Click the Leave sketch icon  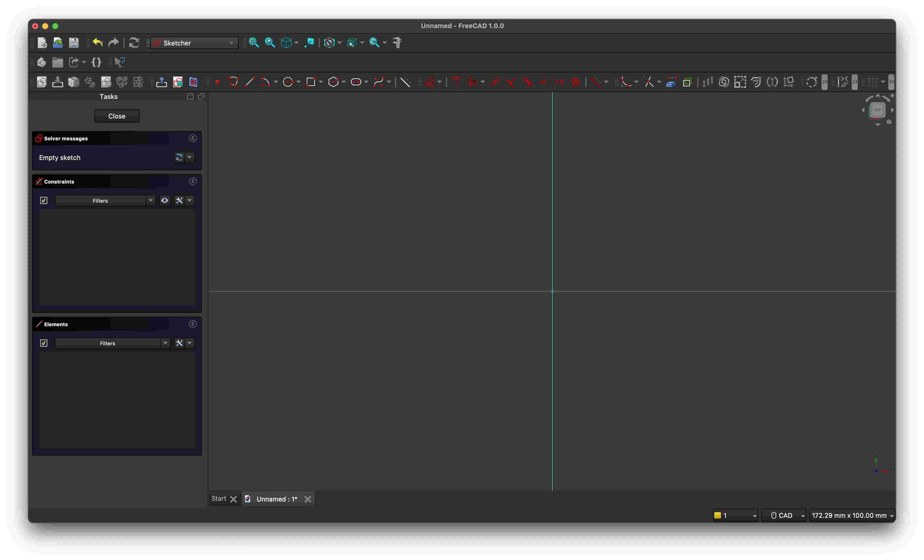(x=162, y=82)
